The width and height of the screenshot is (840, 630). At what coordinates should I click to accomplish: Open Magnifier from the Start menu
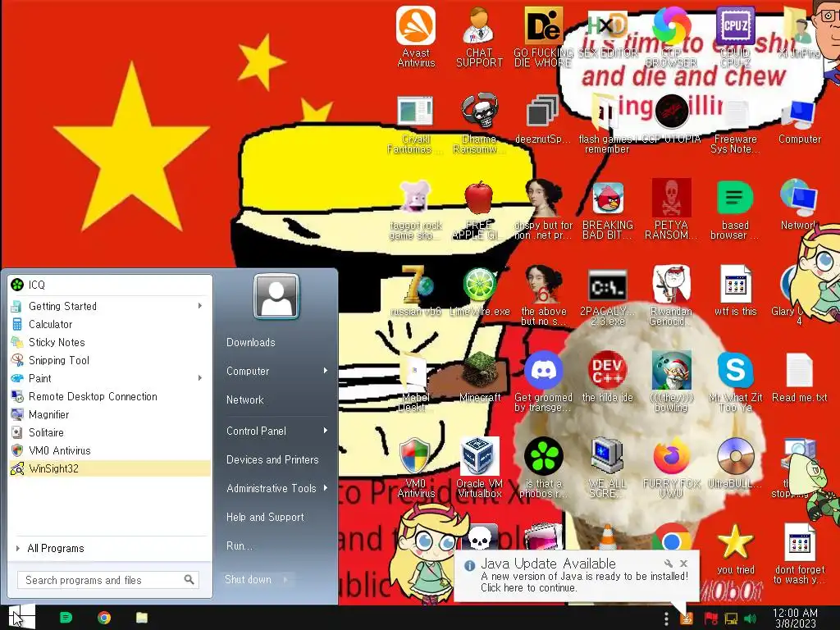pyautogui.click(x=110, y=414)
